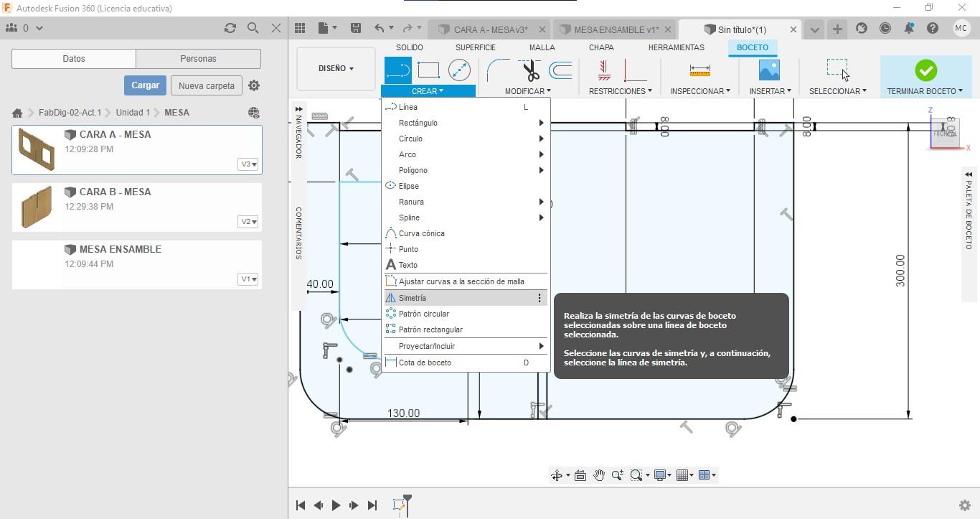Show notifications bell
This screenshot has height=519, width=980.
[909, 29]
